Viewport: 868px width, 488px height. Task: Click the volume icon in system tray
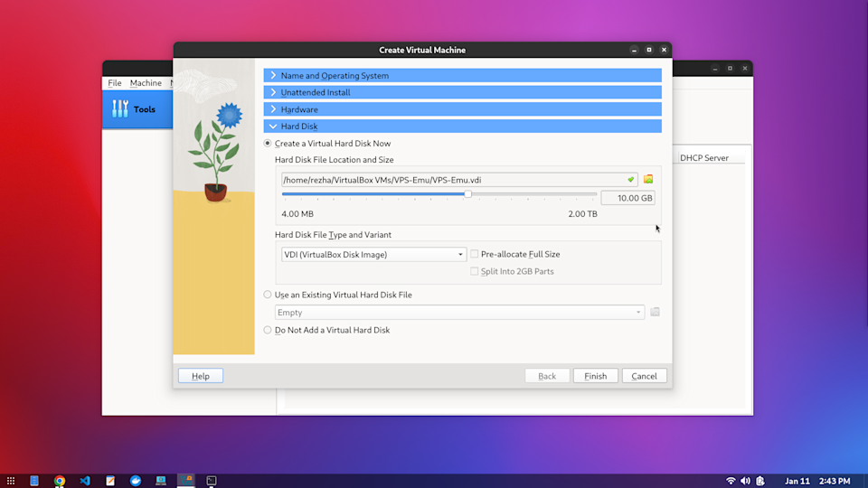point(746,481)
